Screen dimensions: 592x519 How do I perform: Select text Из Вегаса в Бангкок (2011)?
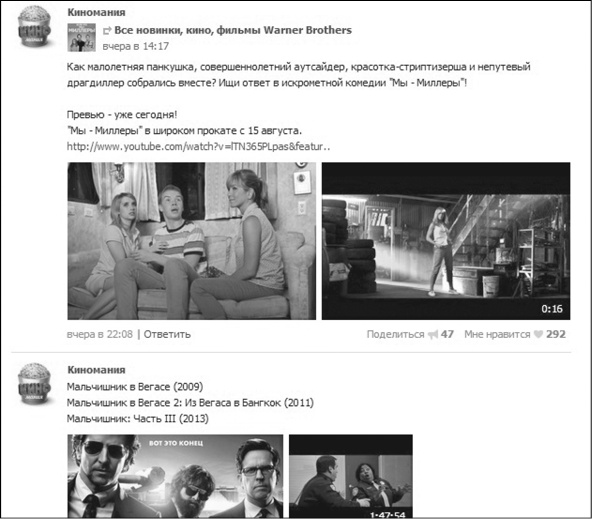[249, 403]
